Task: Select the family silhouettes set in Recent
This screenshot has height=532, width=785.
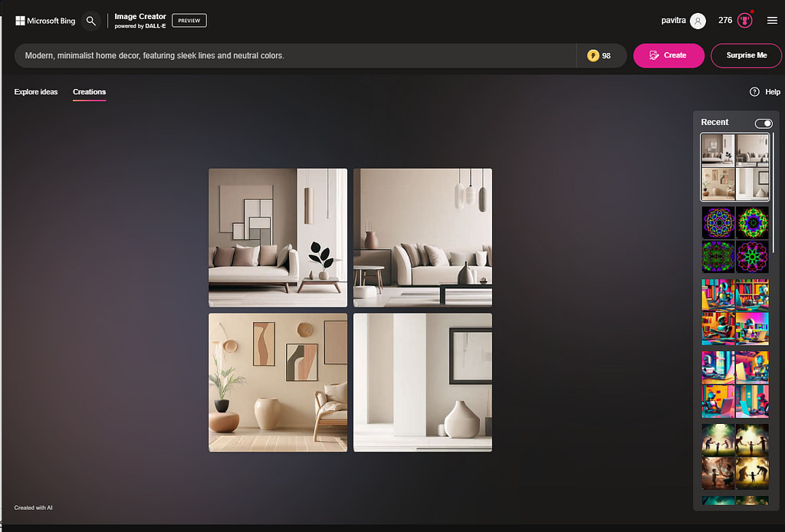Action: [735, 456]
